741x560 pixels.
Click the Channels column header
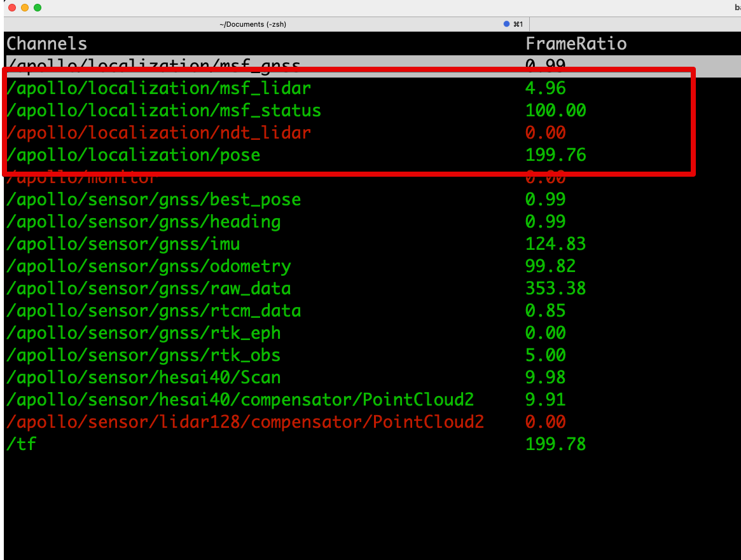point(47,43)
